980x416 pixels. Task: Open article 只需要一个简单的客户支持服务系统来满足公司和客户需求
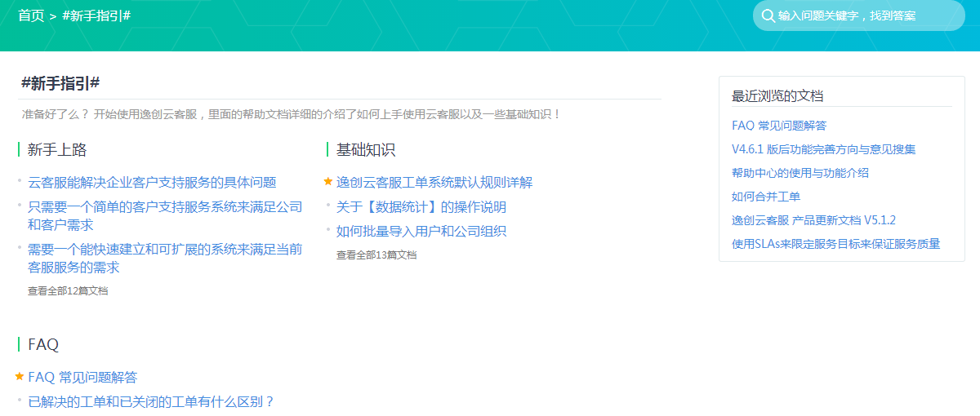(165, 216)
